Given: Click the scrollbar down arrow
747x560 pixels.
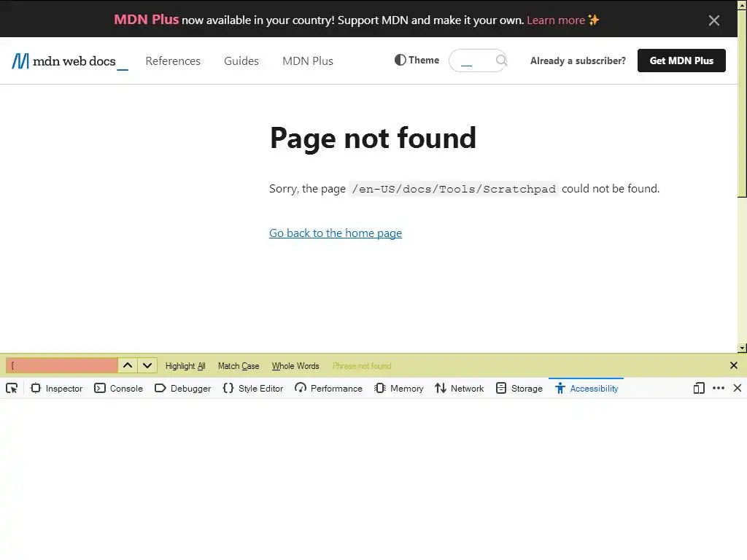Looking at the screenshot, I should pyautogui.click(x=742, y=348).
